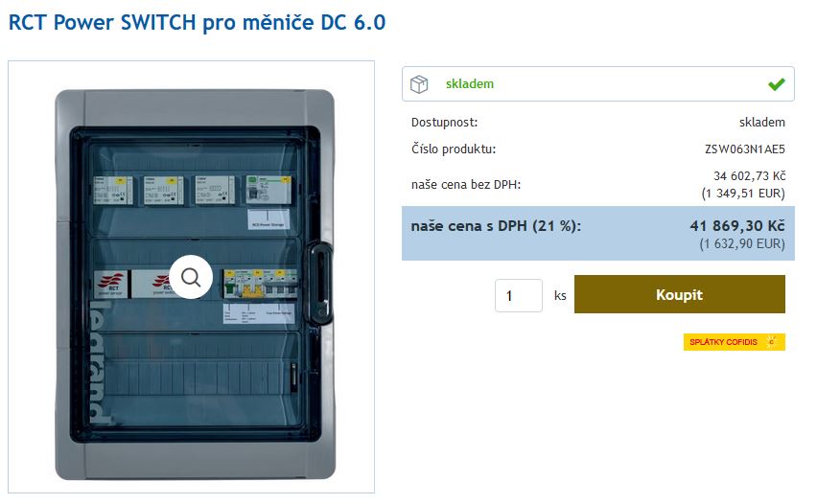Click the green skladem status text
The image size is (817, 504).
pyautogui.click(x=470, y=83)
